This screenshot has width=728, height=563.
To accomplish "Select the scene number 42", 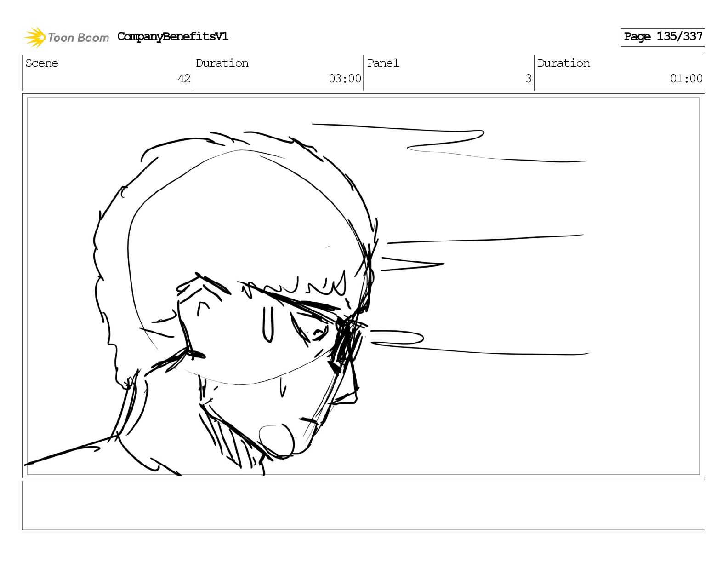I will coord(184,79).
